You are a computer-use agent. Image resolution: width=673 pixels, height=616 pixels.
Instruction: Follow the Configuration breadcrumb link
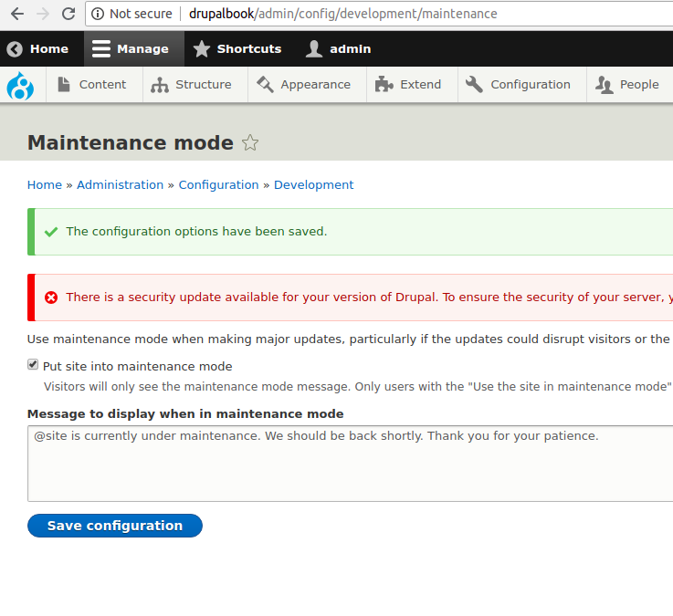[x=218, y=185]
